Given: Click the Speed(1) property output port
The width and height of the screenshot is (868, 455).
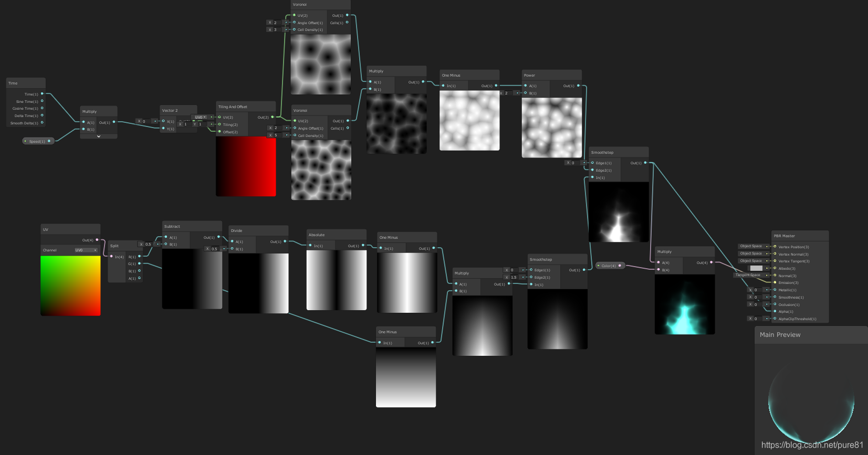Looking at the screenshot, I should (49, 141).
